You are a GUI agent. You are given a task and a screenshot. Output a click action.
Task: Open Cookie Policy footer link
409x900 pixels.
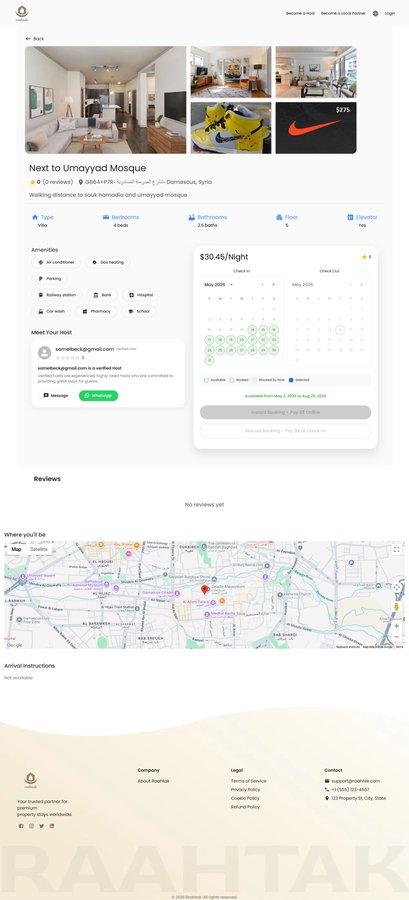tap(245, 798)
